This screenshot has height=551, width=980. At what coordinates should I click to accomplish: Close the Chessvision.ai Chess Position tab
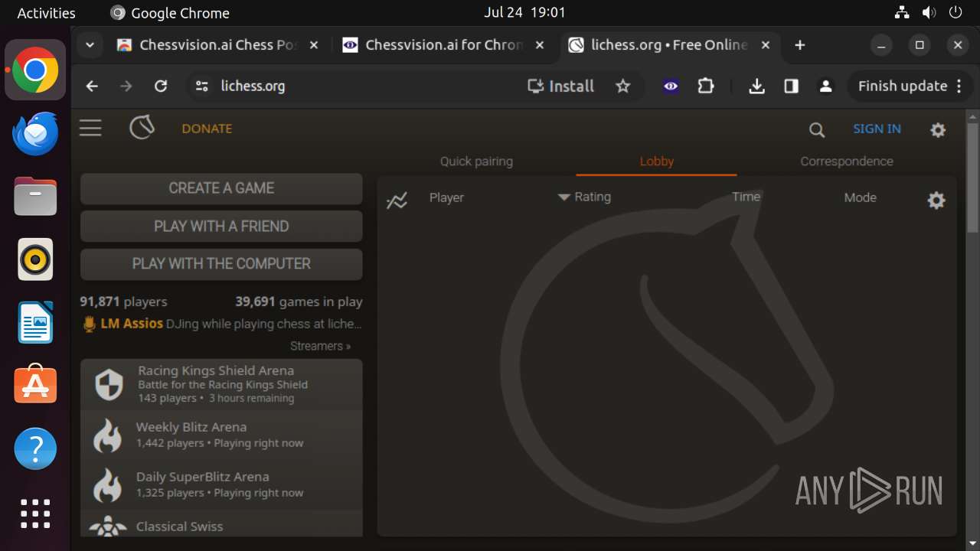[x=313, y=45]
